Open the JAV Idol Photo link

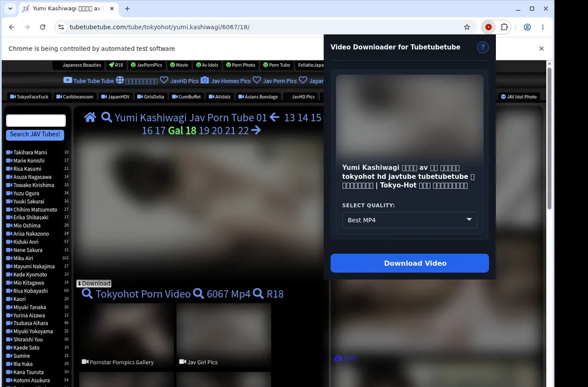click(x=519, y=97)
